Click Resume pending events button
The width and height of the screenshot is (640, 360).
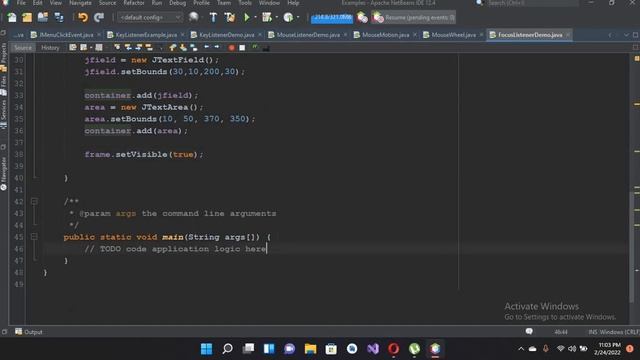[x=414, y=18]
